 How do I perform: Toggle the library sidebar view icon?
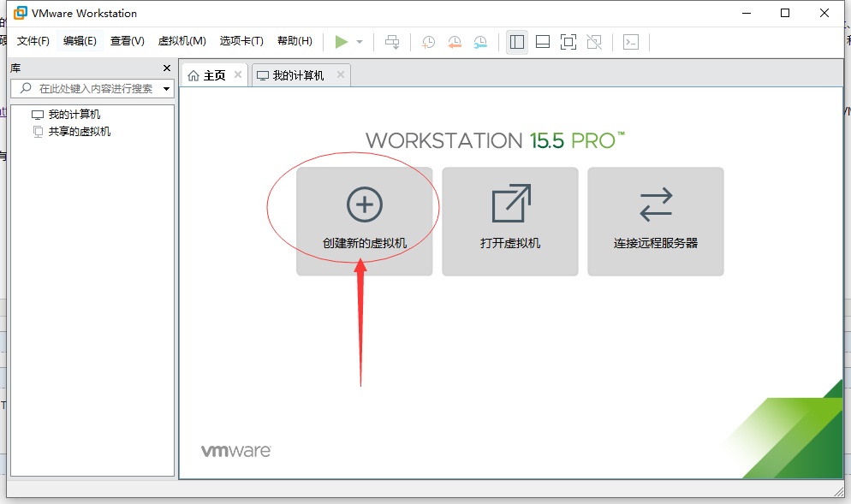coord(517,42)
